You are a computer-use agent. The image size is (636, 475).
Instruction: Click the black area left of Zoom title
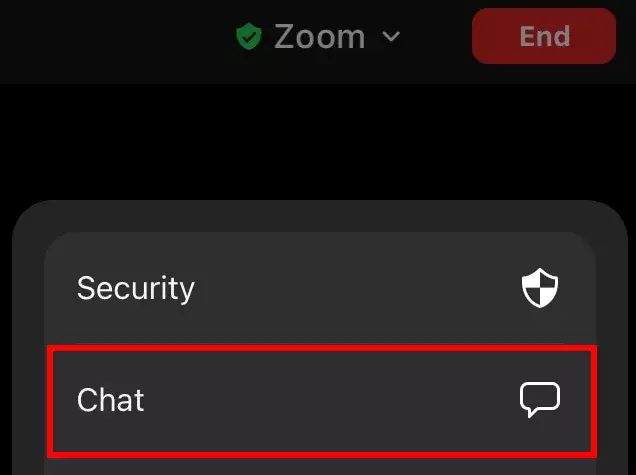(100, 37)
